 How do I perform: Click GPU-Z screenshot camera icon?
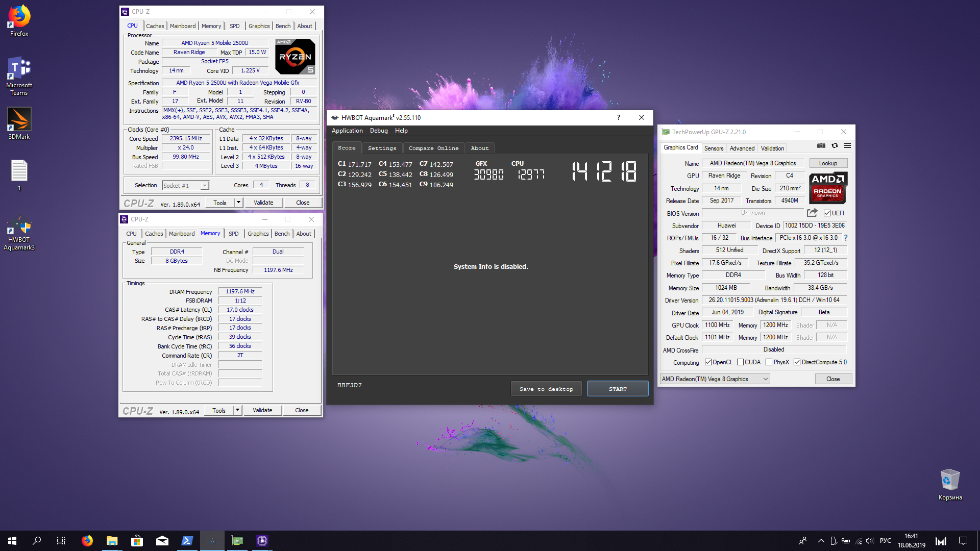pos(821,146)
